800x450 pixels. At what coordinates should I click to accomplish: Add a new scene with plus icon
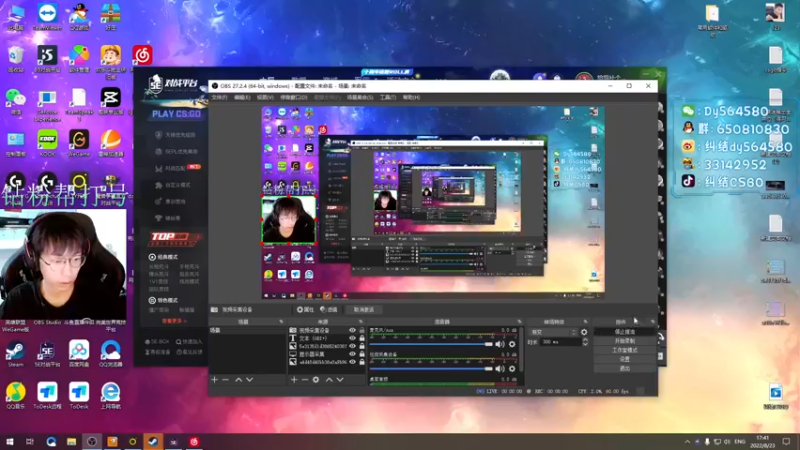(215, 380)
